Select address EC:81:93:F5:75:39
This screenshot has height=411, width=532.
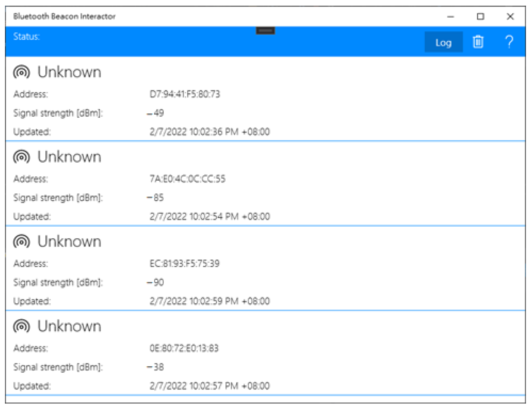click(184, 263)
